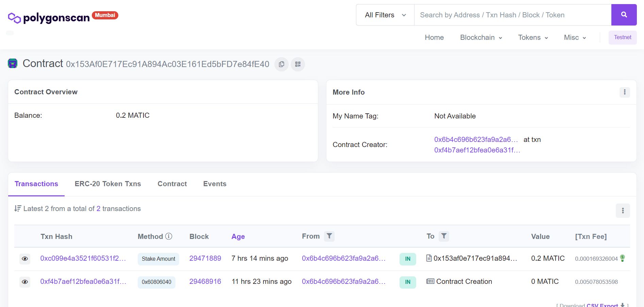The image size is (644, 307).
Task: Click the Contract Creation icon
Action: (x=430, y=281)
